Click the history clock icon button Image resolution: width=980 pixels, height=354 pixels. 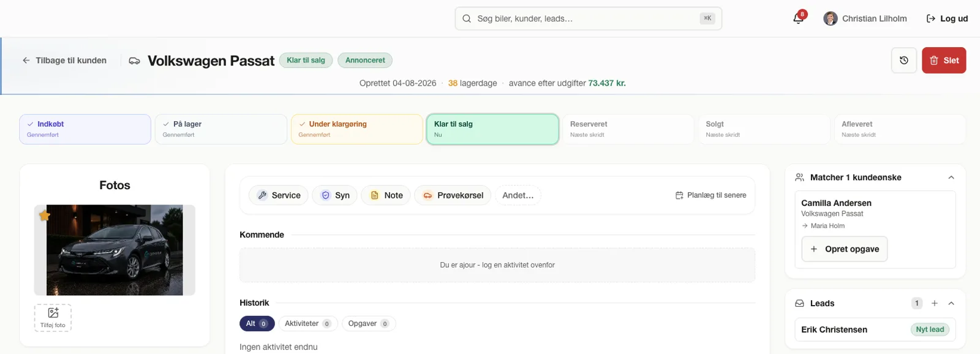click(904, 60)
